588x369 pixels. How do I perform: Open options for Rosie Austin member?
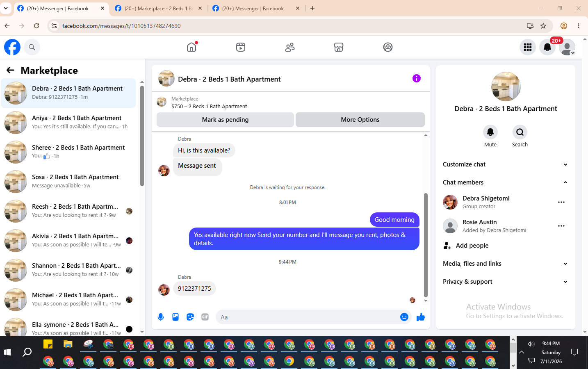click(561, 226)
